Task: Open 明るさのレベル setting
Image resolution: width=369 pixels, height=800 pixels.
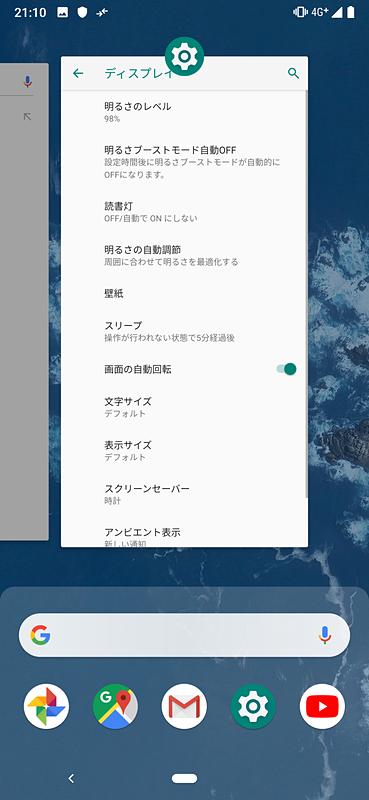Action: tap(184, 112)
